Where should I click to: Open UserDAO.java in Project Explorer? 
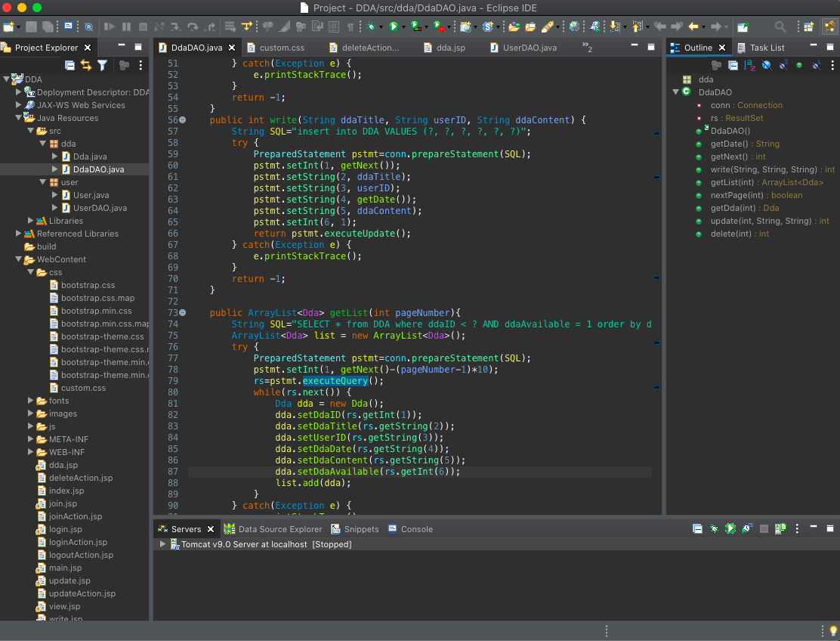pos(100,208)
